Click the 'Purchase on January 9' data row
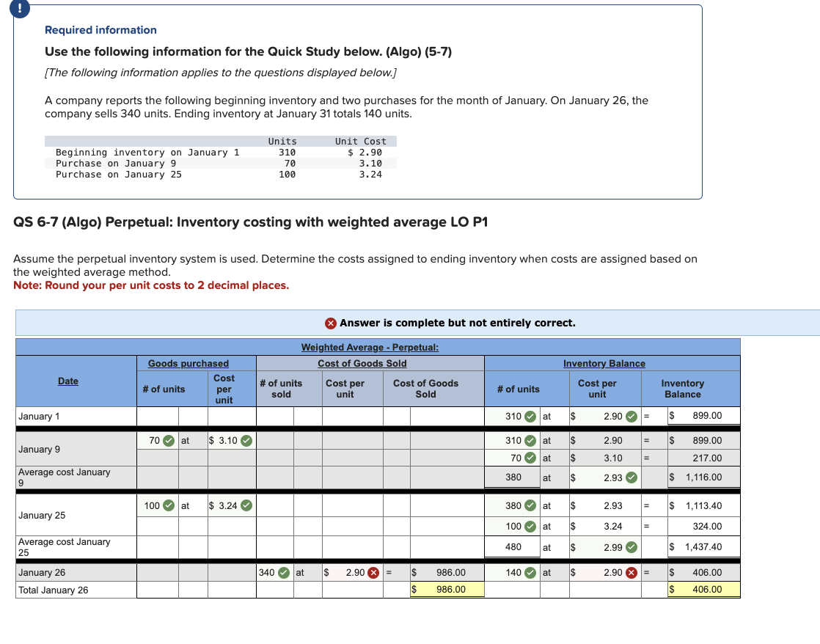The image size is (820, 644). [x=220, y=164]
